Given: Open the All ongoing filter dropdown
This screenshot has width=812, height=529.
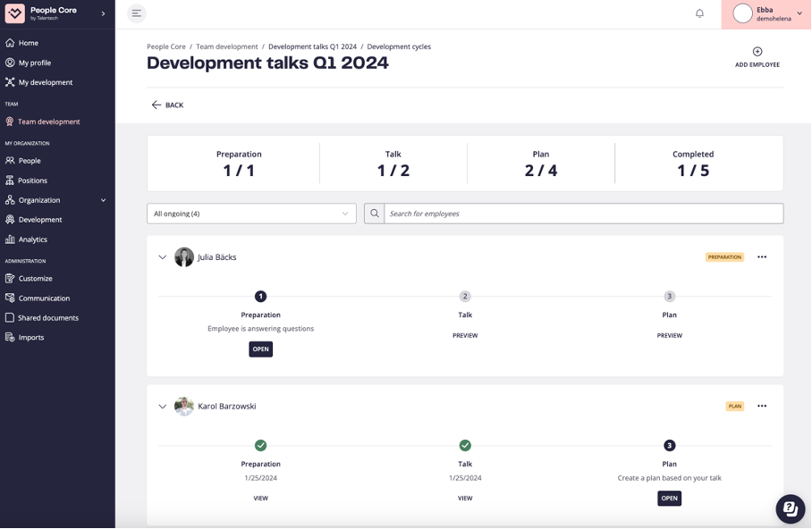Looking at the screenshot, I should pyautogui.click(x=251, y=214).
